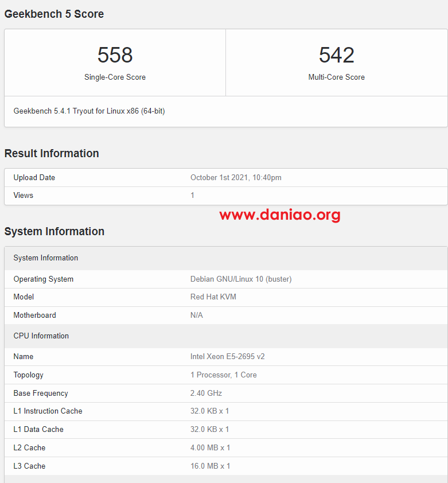Click the Operating System label
Viewport: 448px width, 483px height.
click(44, 279)
